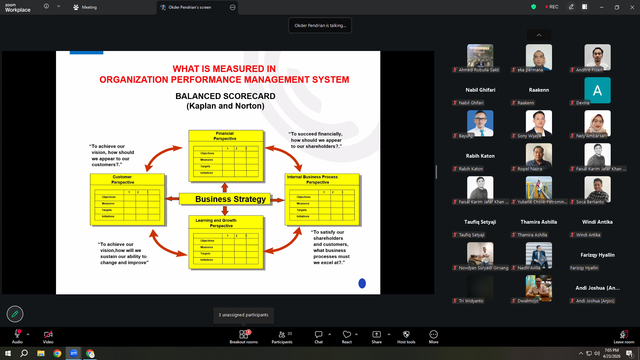
Task: Select the Raakenn participant tile
Action: point(539,91)
